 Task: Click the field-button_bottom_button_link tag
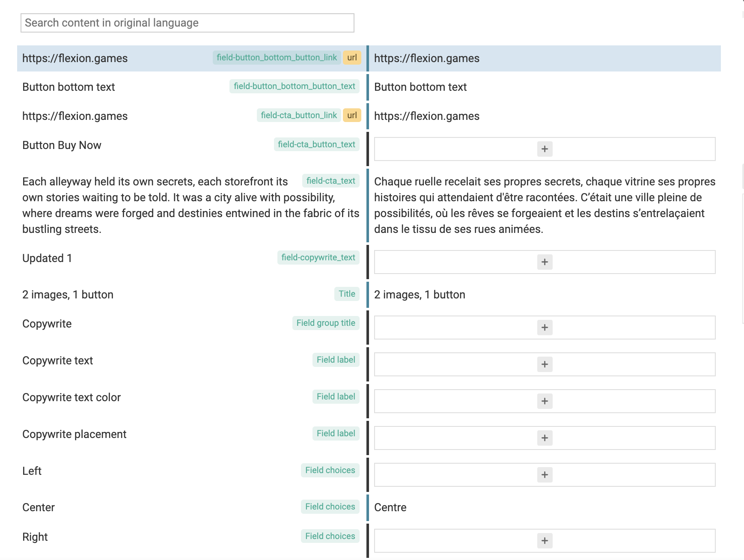click(277, 58)
